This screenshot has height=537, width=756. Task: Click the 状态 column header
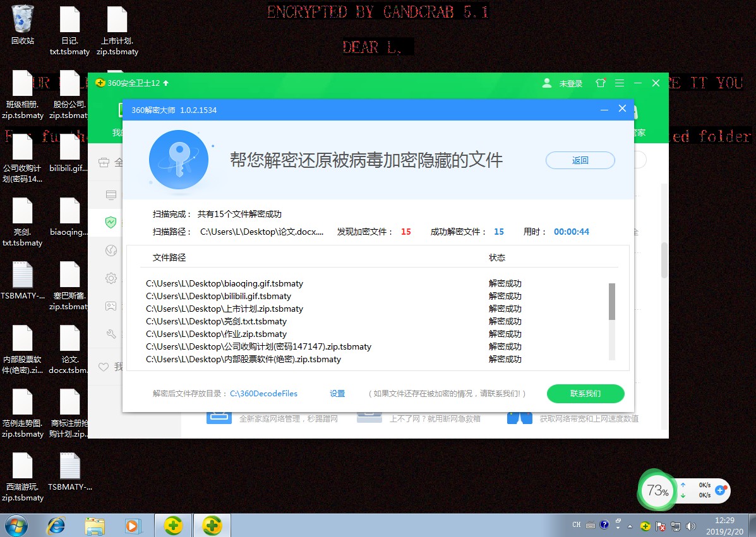[x=496, y=257]
